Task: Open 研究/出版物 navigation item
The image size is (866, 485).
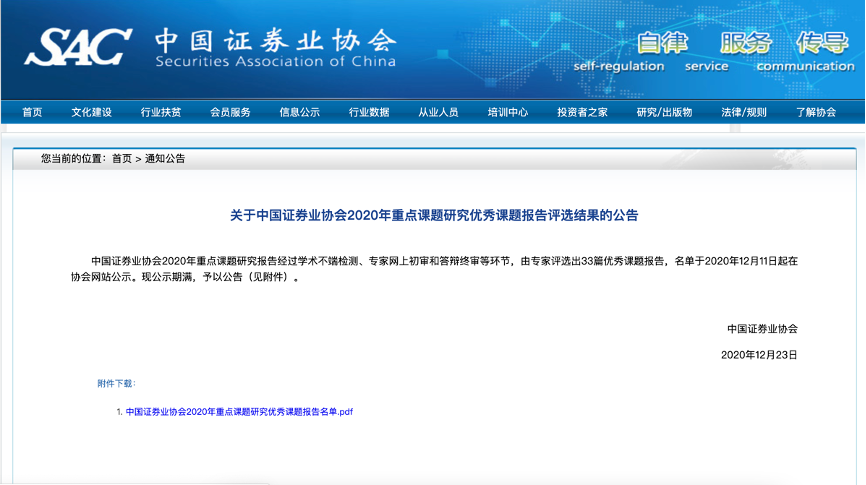Action: pos(664,112)
